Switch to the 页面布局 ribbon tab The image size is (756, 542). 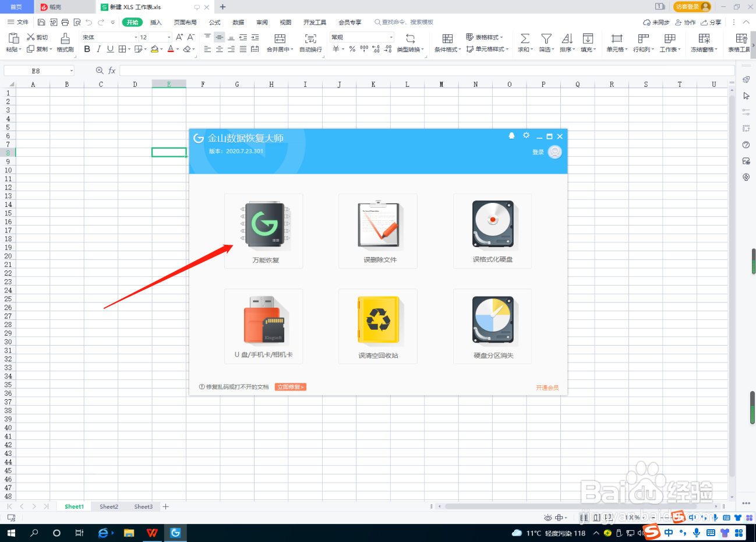[x=185, y=22]
